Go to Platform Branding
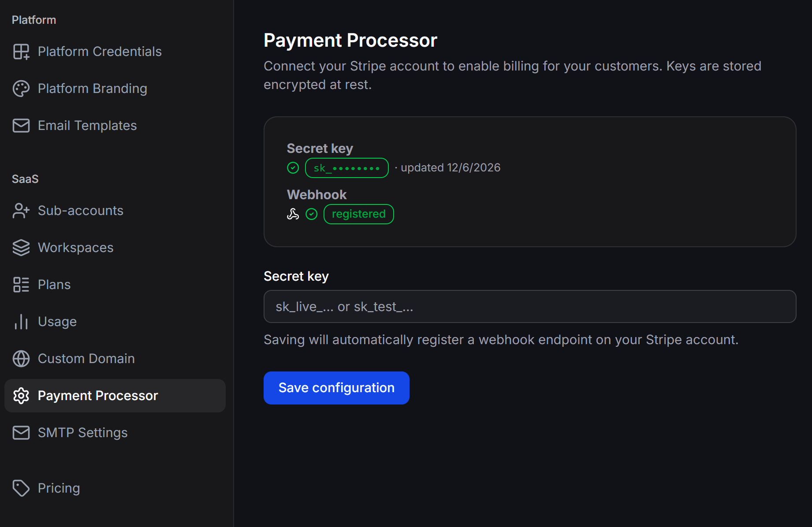 (115, 89)
